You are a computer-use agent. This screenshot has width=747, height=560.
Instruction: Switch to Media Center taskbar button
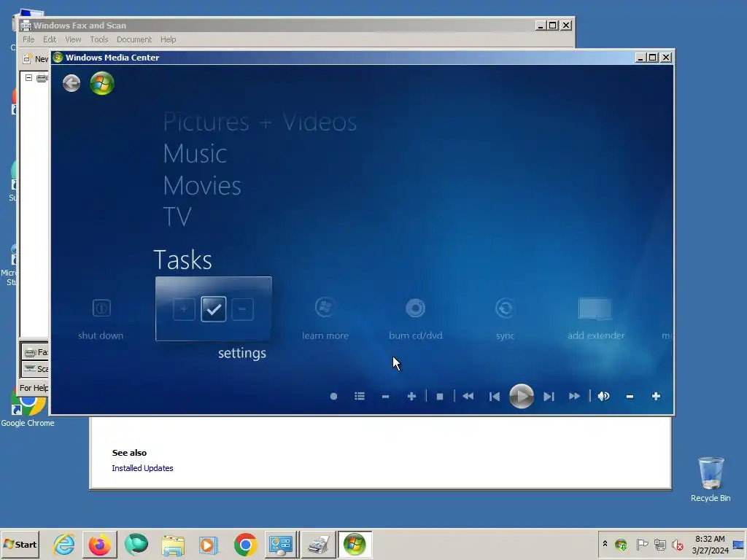pyautogui.click(x=355, y=544)
